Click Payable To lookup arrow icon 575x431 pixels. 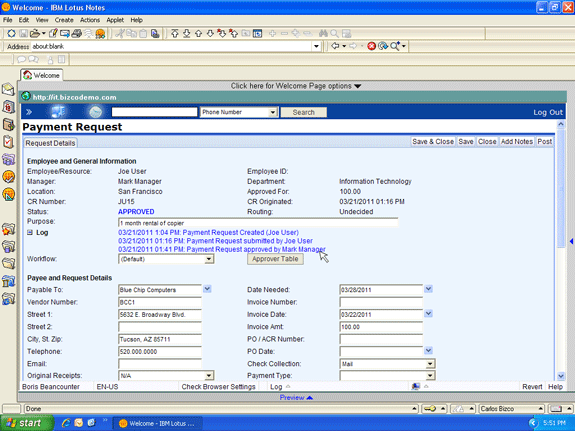(207, 289)
